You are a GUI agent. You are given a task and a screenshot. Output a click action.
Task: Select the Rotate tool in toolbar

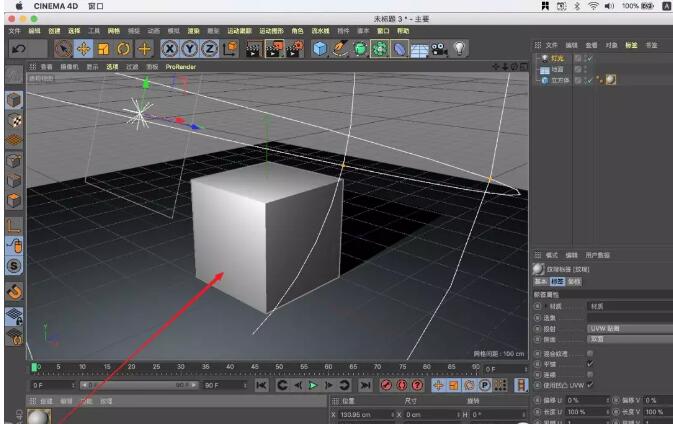coord(124,49)
